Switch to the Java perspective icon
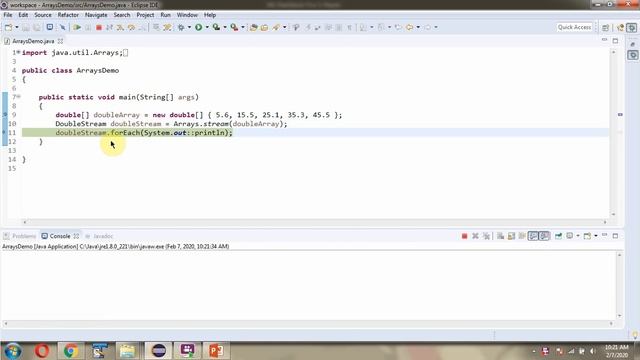This screenshot has width=640, height=360. [621, 27]
